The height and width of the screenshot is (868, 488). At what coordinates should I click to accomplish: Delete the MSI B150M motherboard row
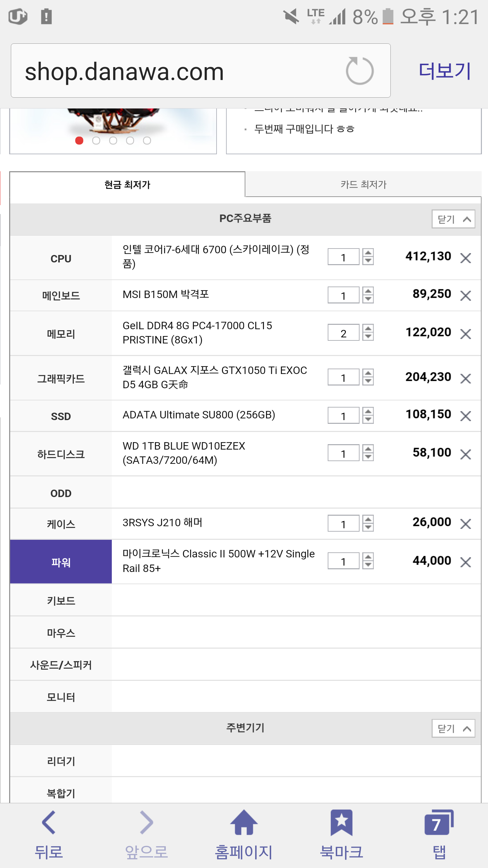(x=466, y=296)
